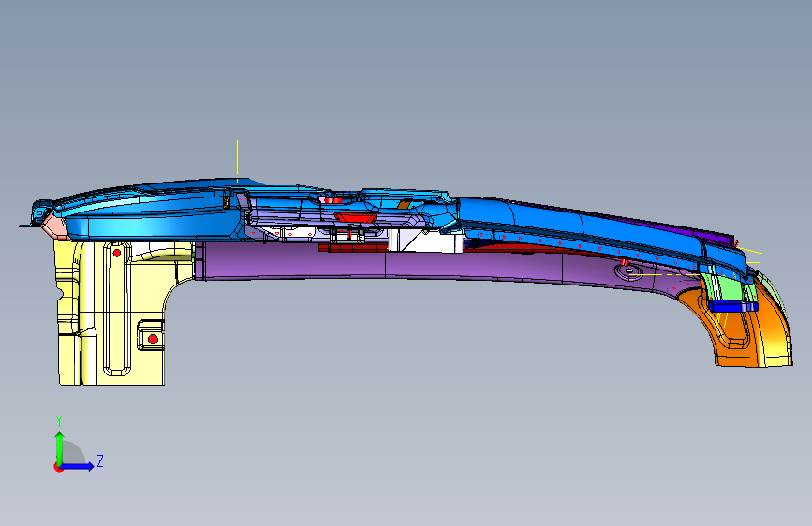Select the red trapezoid component at center
This screenshot has width=812, height=526.
tap(355, 217)
